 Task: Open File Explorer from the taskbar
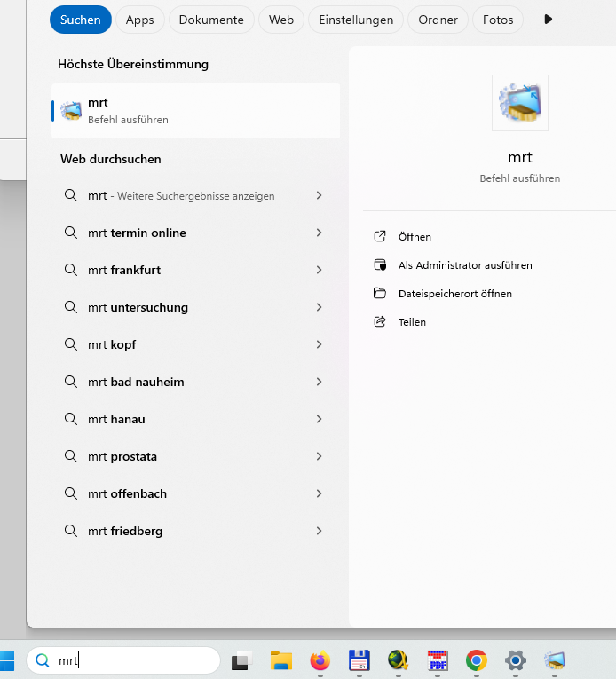pyautogui.click(x=281, y=660)
